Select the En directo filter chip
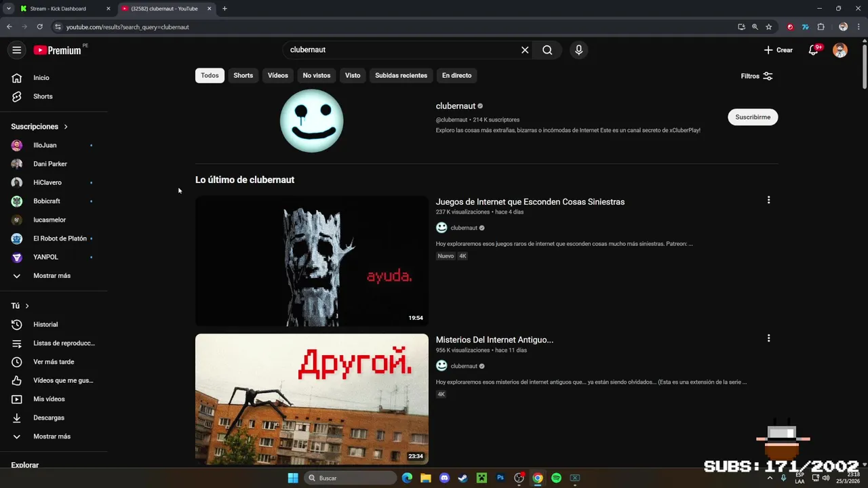 pyautogui.click(x=456, y=75)
